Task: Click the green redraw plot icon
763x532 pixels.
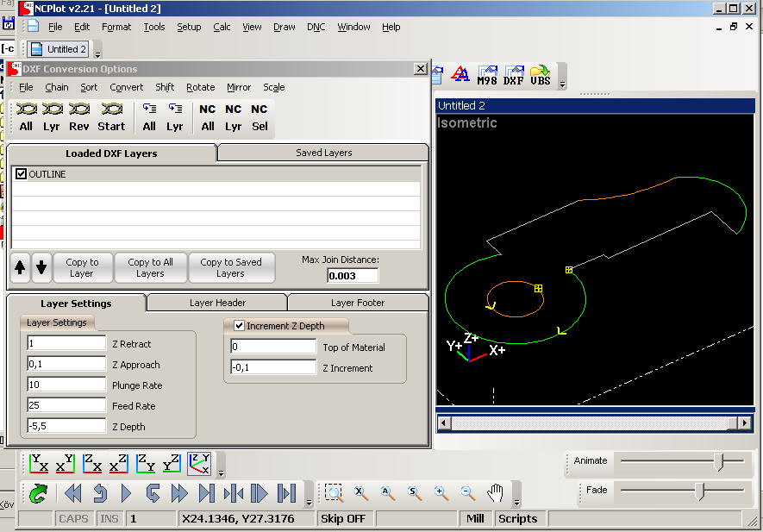Action: tap(38, 493)
